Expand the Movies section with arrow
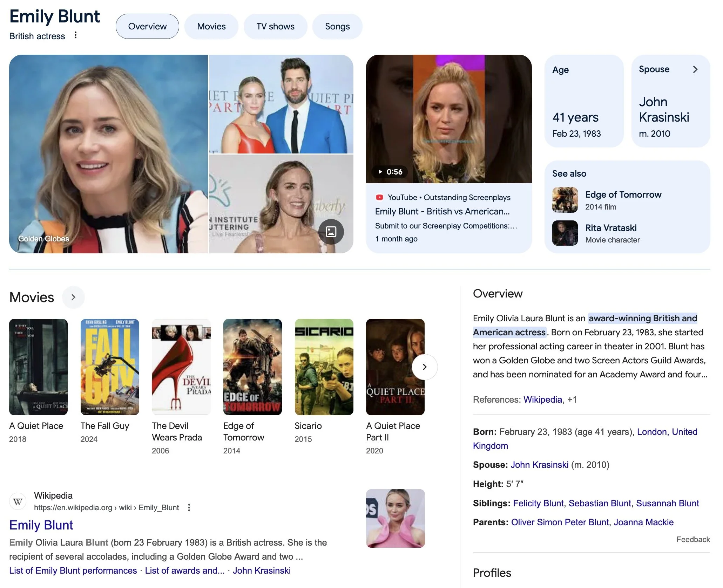The width and height of the screenshot is (723, 588). (x=73, y=297)
